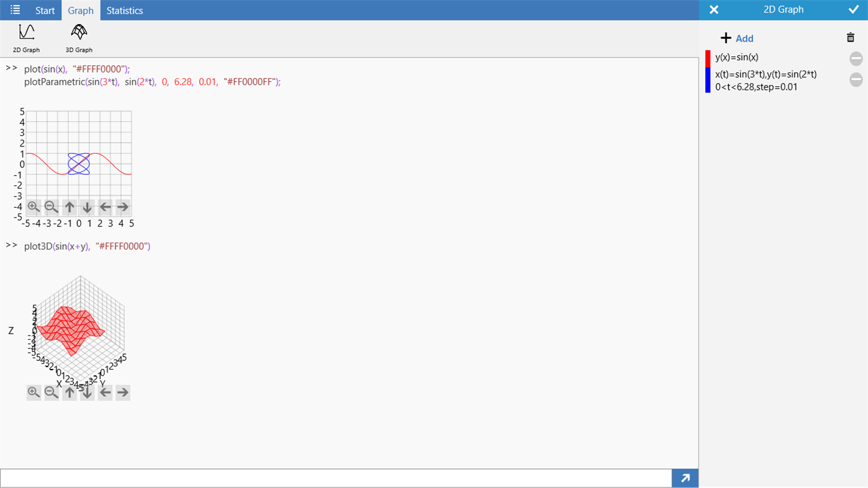868x488 pixels.
Task: Remove the y(x)=sin(x) function
Action: click(856, 58)
